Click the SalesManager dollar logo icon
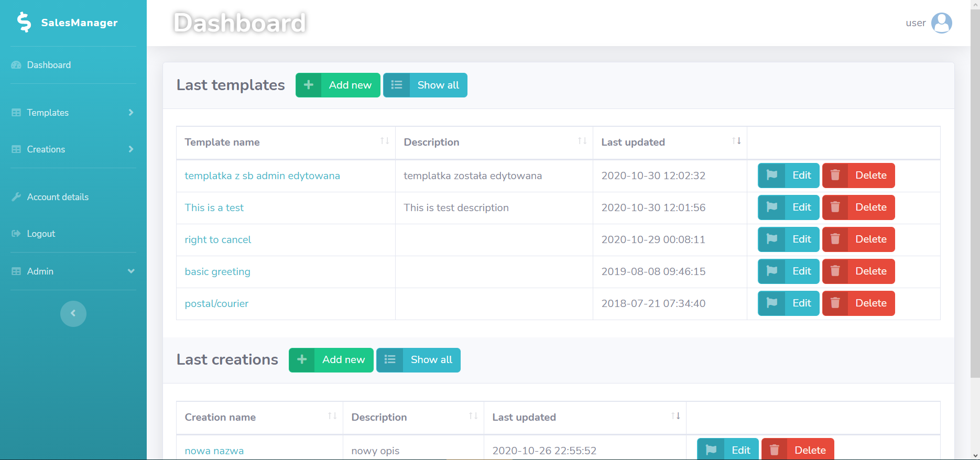The width and height of the screenshot is (980, 460). point(24,23)
